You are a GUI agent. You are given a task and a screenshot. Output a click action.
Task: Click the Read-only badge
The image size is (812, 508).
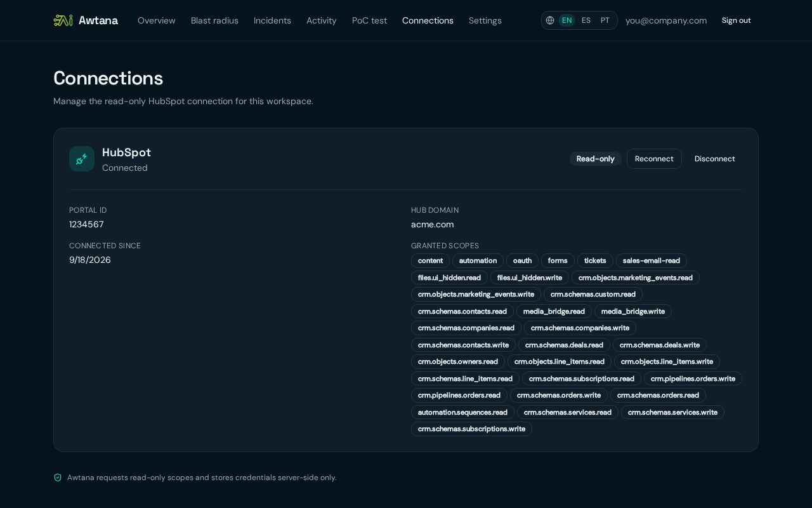tap(596, 159)
